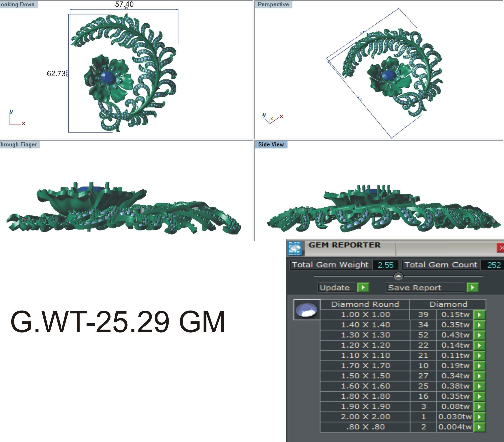
Task: Click green arrow for 1.40 X 1.40 row
Action: (479, 325)
